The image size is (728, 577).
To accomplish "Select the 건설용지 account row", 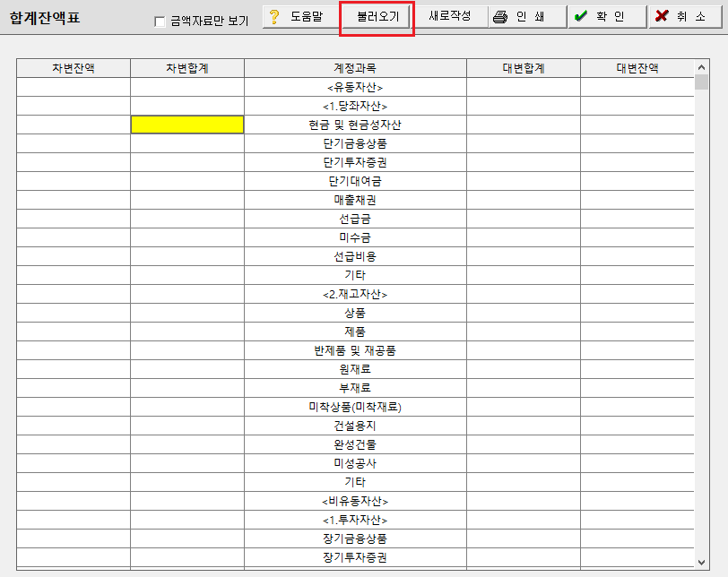I will pos(355,426).
